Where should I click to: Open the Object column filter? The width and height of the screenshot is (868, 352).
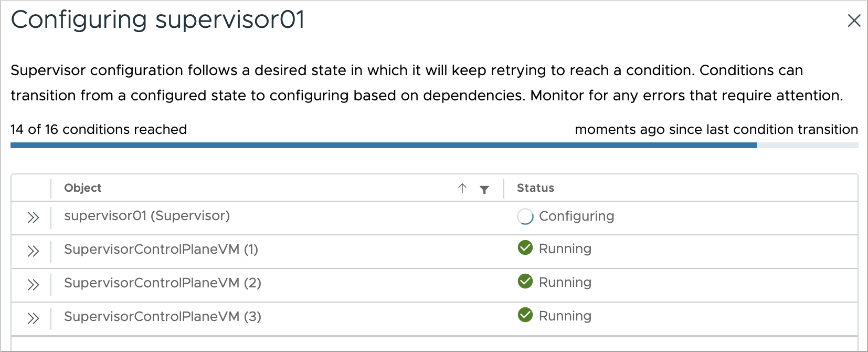(484, 189)
